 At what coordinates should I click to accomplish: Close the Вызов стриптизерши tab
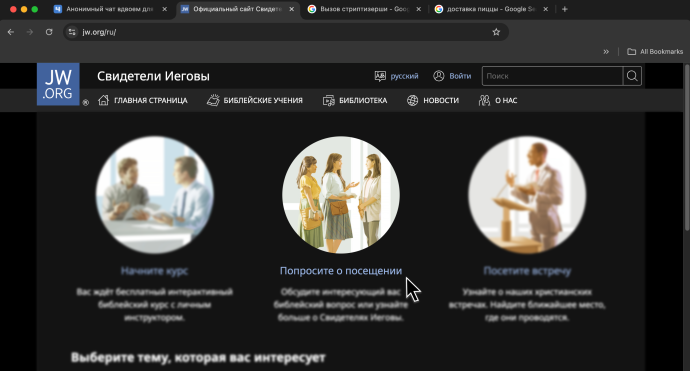(x=418, y=9)
